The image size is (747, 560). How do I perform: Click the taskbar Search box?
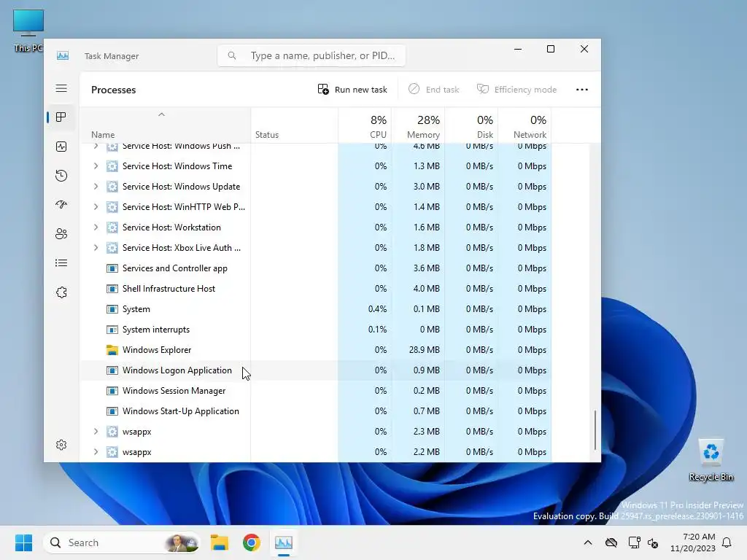(x=122, y=542)
